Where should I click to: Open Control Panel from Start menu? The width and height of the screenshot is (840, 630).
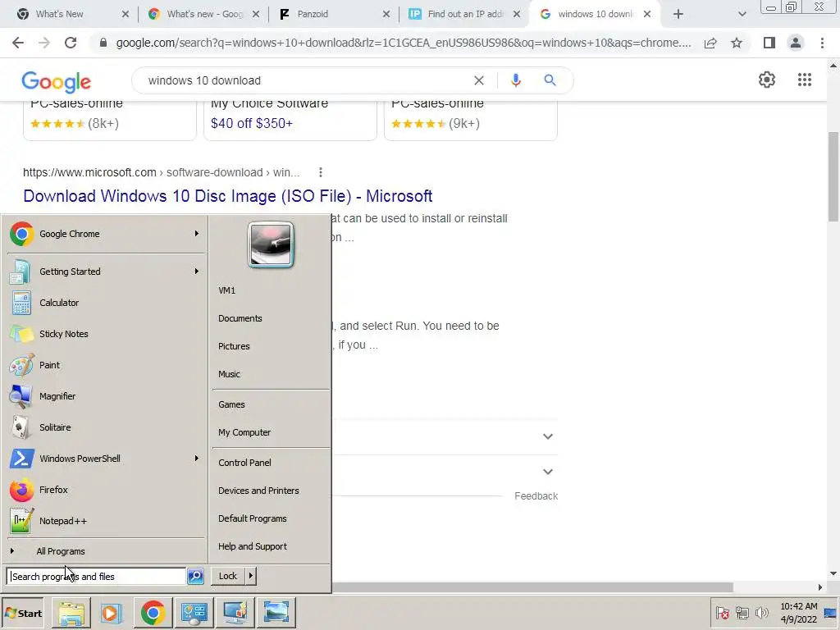(244, 463)
